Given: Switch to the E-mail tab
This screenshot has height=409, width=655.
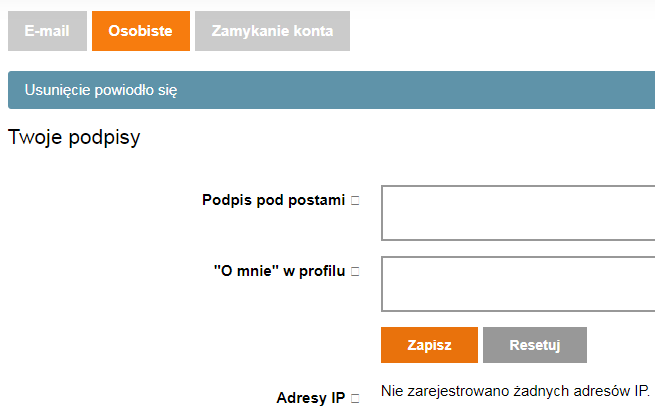Looking at the screenshot, I should (x=46, y=31).
